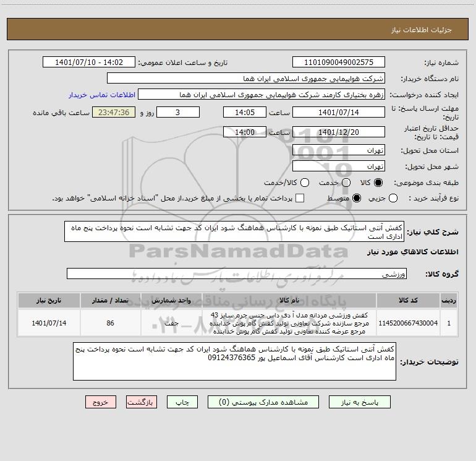Click the product name cell کفش ورزشی مردانه
476x461 pixels.
pos(289,323)
